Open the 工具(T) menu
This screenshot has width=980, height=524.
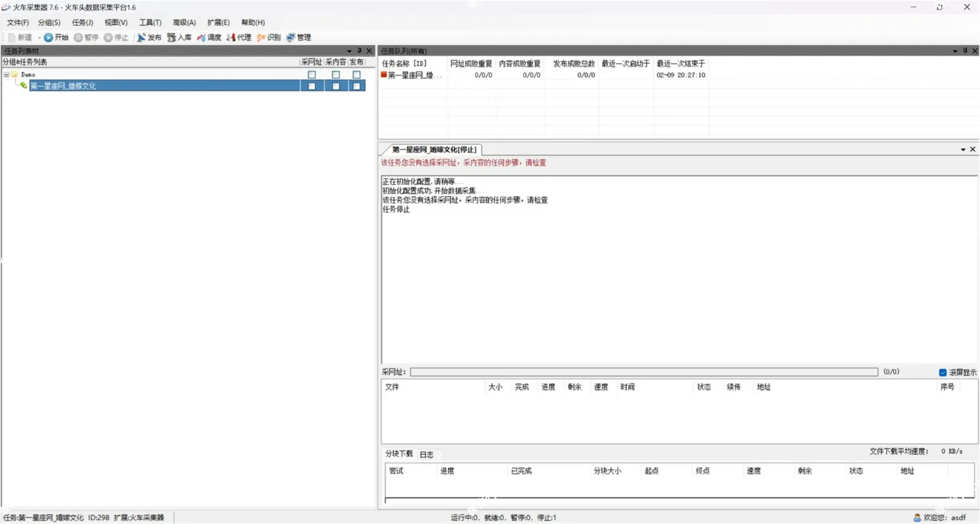(150, 22)
